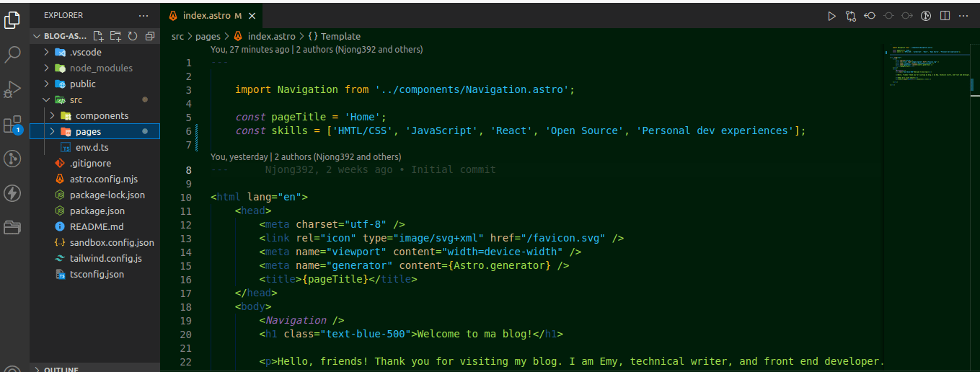Run the file with the play button
Image resolution: width=980 pixels, height=372 pixels.
click(831, 15)
